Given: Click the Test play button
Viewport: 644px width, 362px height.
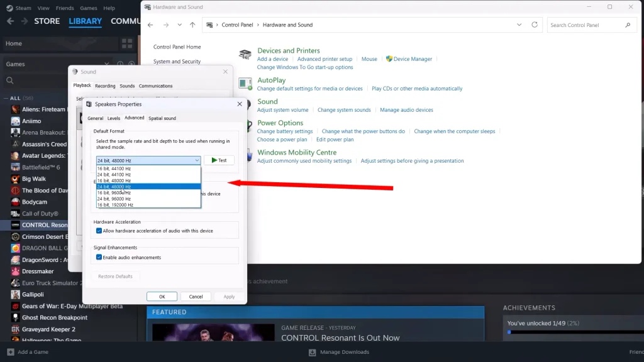Looking at the screenshot, I should (x=219, y=160).
